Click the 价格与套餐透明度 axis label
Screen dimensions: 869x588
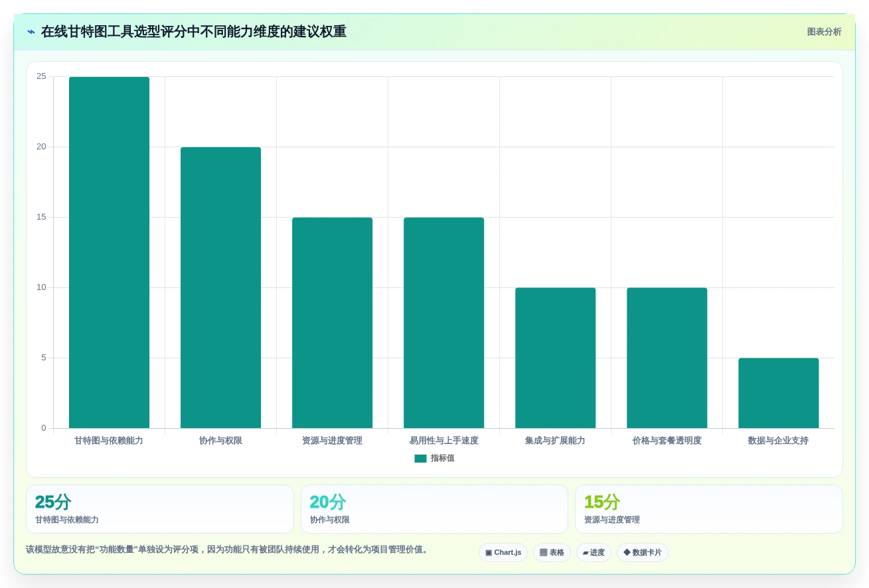(667, 441)
